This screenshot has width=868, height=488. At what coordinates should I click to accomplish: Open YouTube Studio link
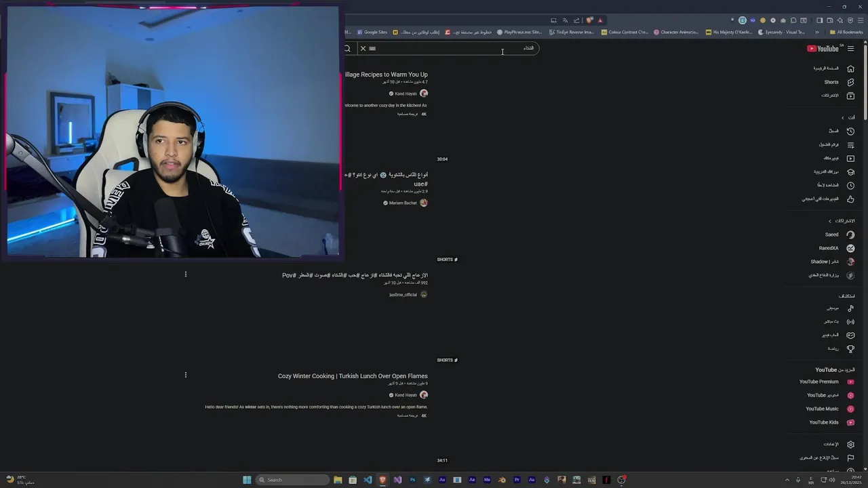[831, 395]
